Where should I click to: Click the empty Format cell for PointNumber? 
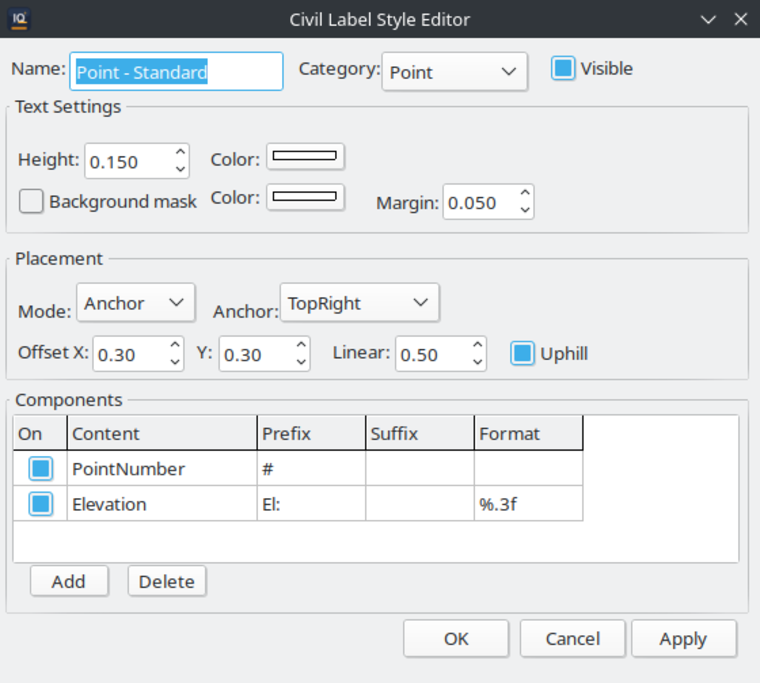coord(528,469)
